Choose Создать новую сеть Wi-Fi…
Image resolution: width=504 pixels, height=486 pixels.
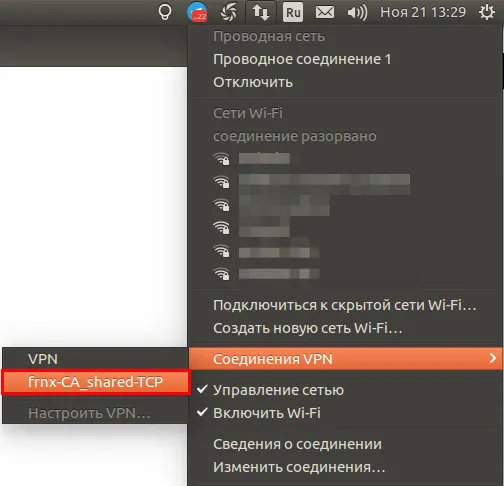coord(345,328)
